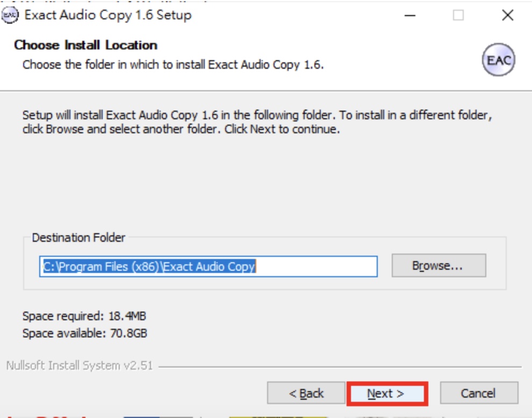Image resolution: width=532 pixels, height=418 pixels.
Task: Click the 'Choose Install Location' heading
Action: 86,45
